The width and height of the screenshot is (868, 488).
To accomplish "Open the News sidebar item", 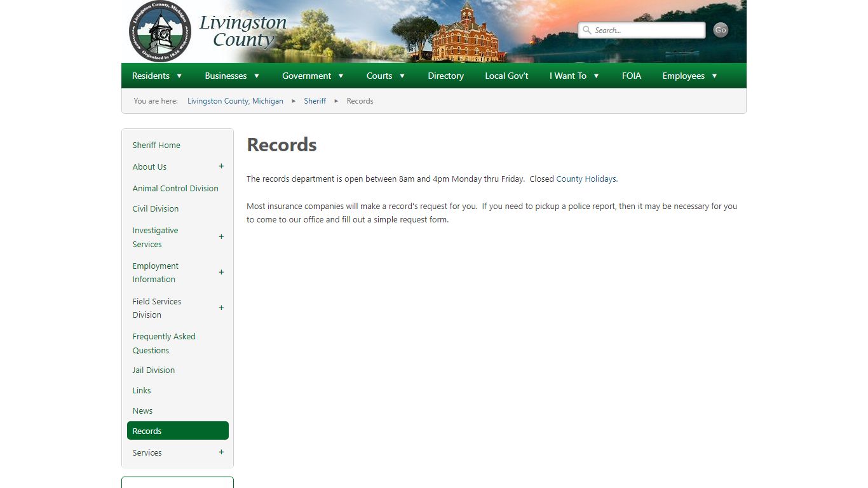I will [142, 410].
